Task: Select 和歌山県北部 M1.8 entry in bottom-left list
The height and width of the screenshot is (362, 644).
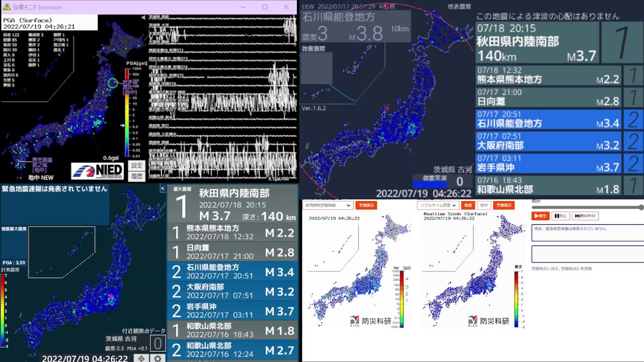Action: pyautogui.click(x=233, y=330)
